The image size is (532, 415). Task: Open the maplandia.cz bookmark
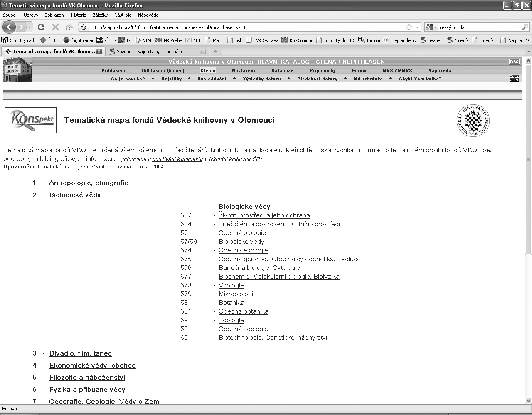(x=400, y=40)
